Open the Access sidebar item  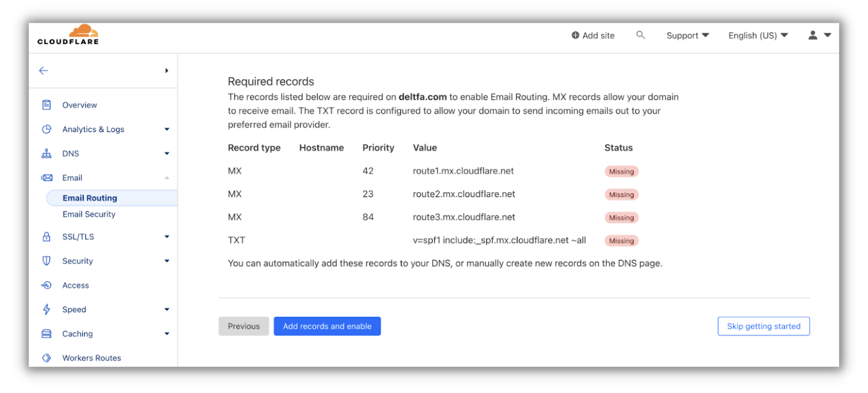tap(75, 286)
